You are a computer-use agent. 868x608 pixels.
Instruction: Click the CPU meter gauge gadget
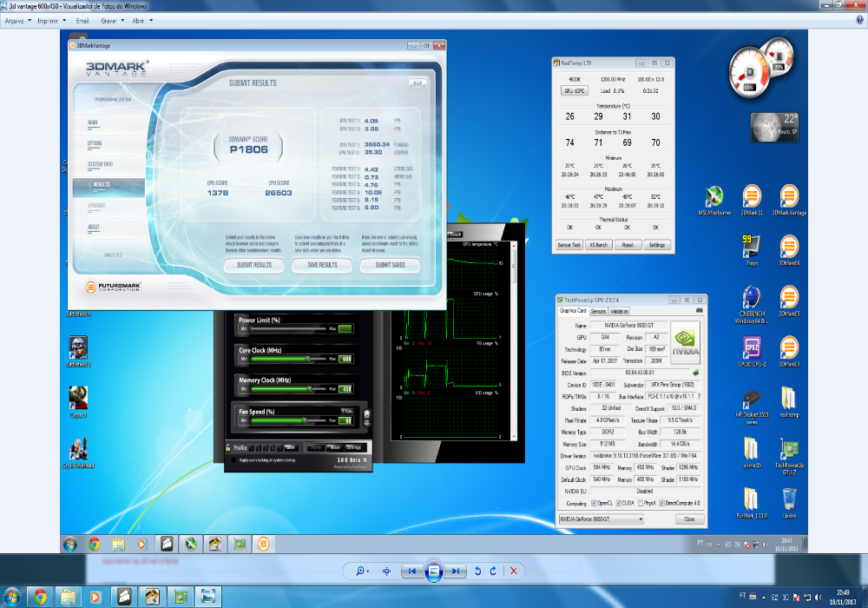point(748,73)
